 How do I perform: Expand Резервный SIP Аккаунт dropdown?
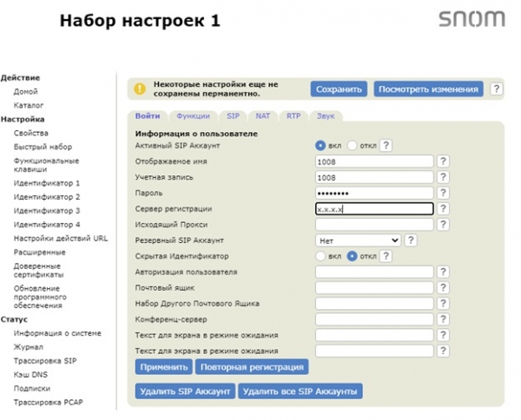pyautogui.click(x=358, y=240)
